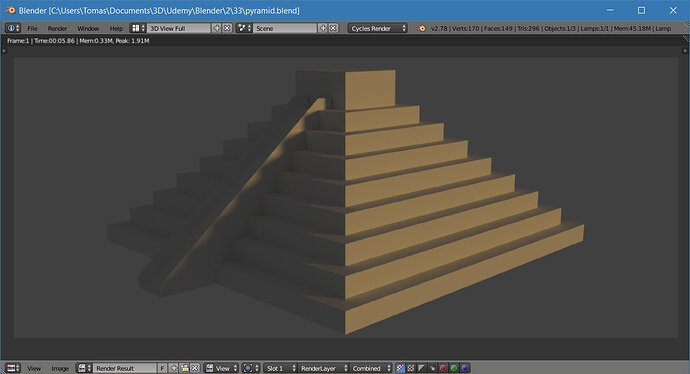Click the Scene name field
This screenshot has height=374, width=690.
285,28
